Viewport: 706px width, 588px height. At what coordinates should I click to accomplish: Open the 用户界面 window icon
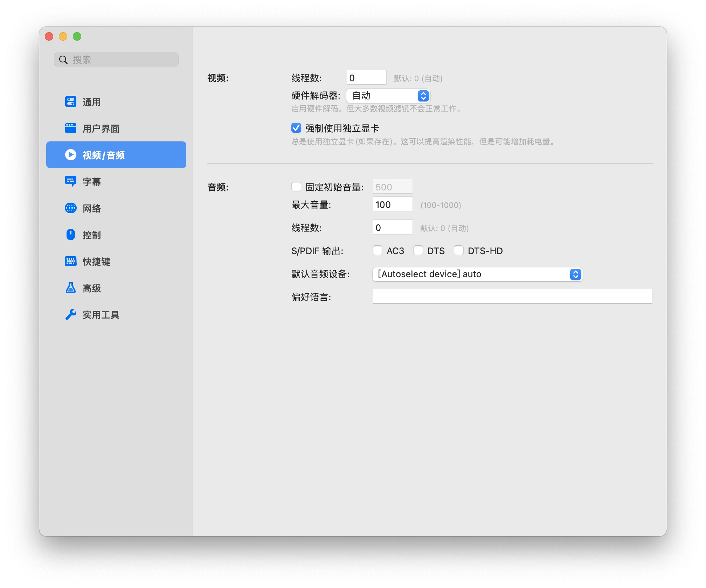click(x=71, y=128)
